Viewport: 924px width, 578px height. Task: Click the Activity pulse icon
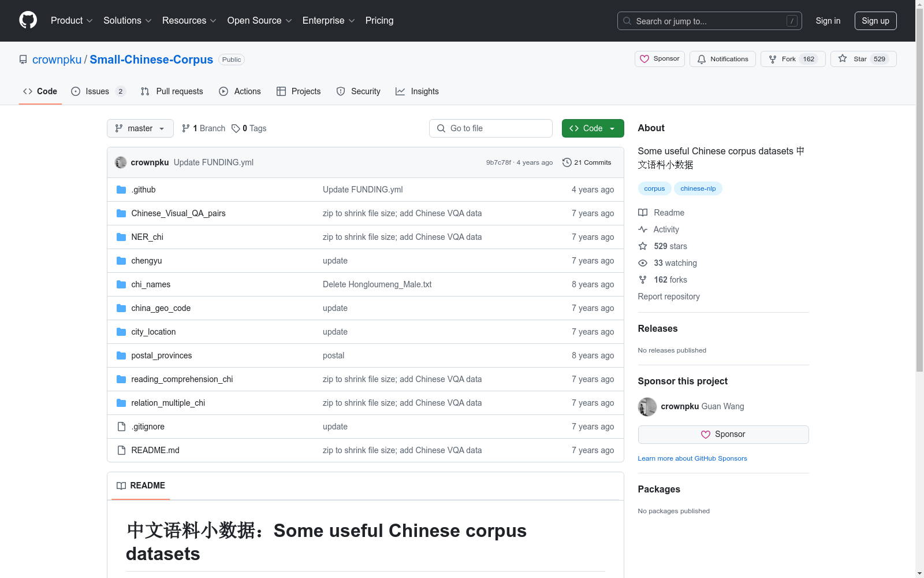point(643,229)
